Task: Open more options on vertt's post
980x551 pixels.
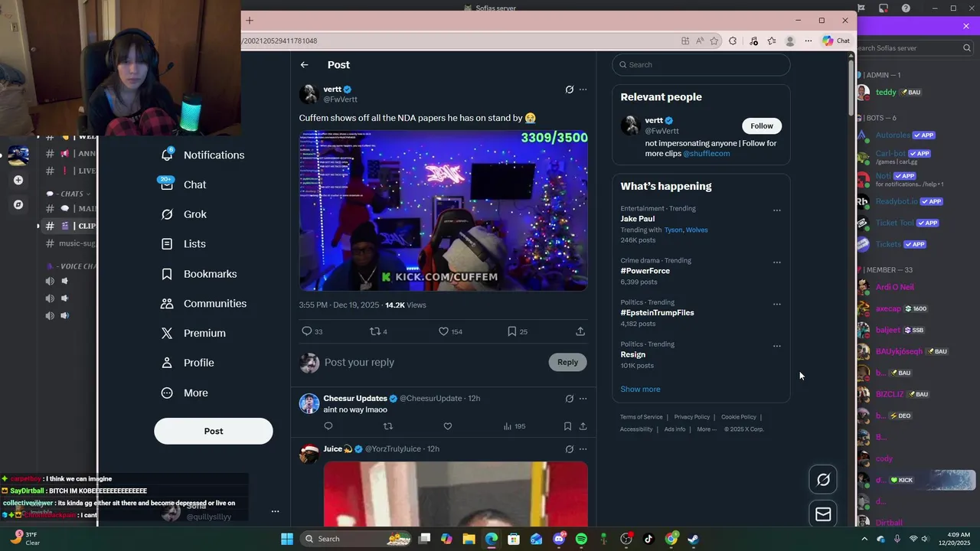Action: click(583, 90)
